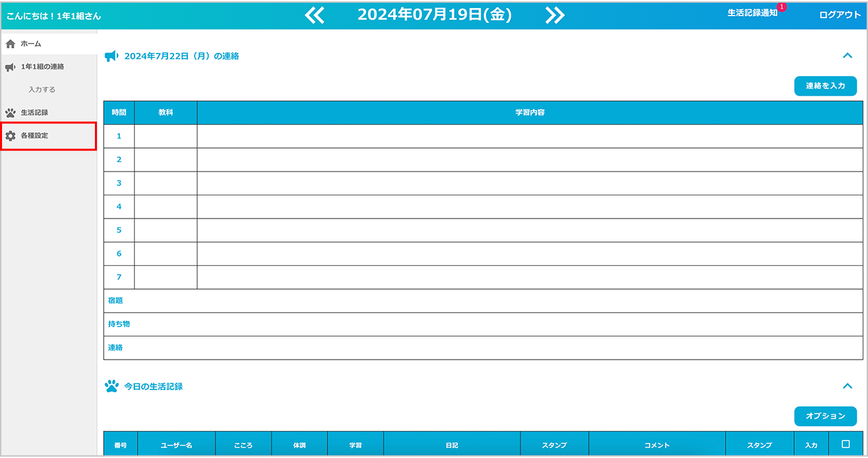This screenshot has height=458, width=868.
Task: Open 1年1組の連絡 in the sidebar
Action: click(49, 66)
